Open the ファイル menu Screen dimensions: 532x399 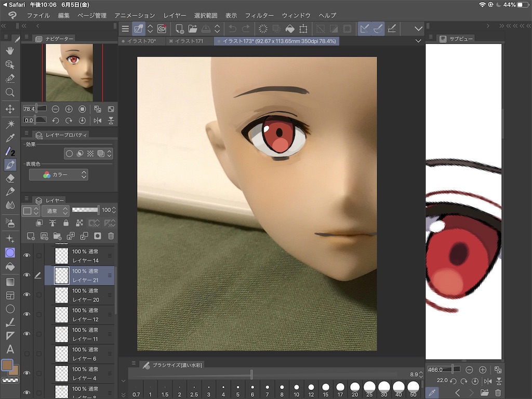[38, 16]
